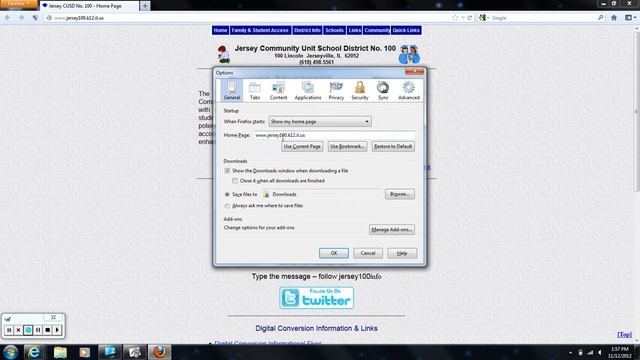Click the recorder play triangle button

pyautogui.click(x=57, y=330)
